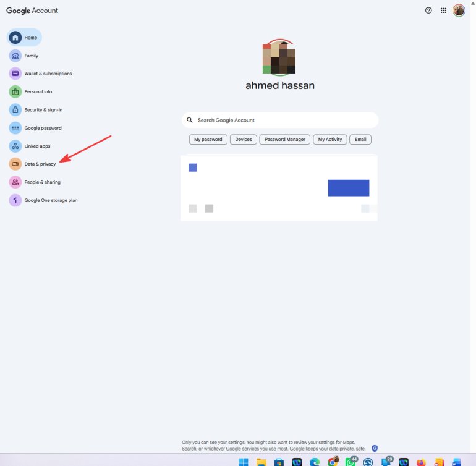Click the Google Account logo
476x466 pixels.
tap(32, 11)
